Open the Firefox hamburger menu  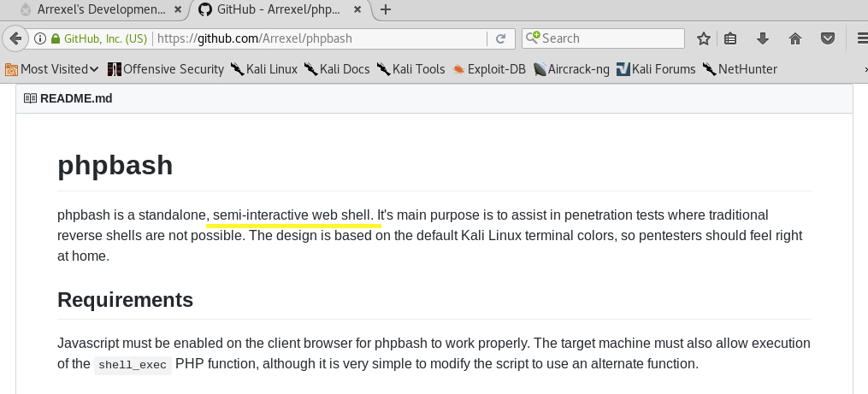point(862,38)
